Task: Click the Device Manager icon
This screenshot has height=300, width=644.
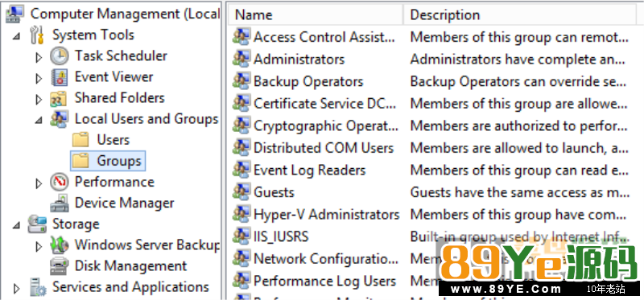Action: point(59,203)
